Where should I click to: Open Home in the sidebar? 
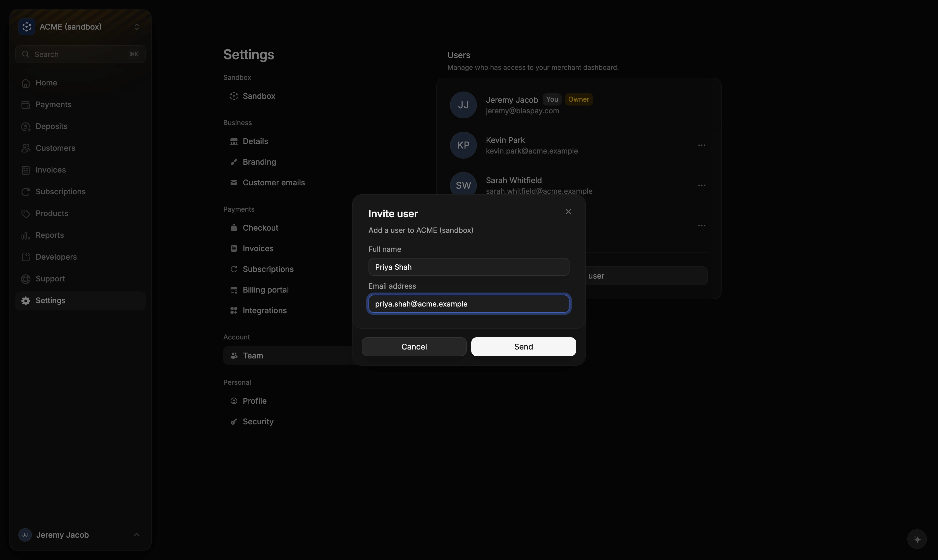tap(80, 83)
